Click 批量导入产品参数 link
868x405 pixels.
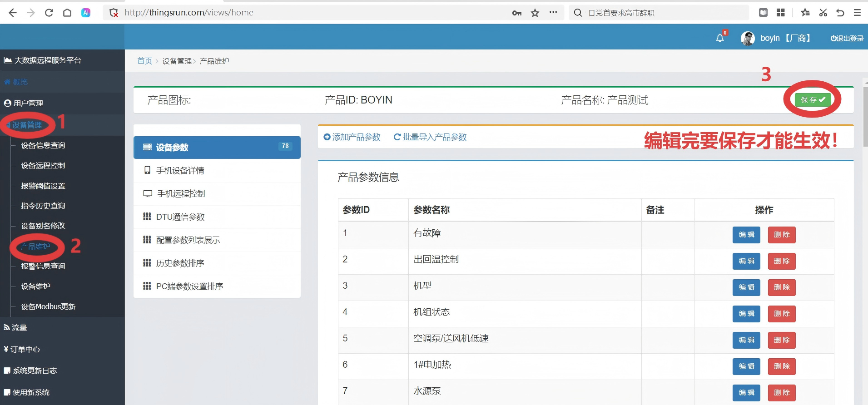click(x=430, y=137)
